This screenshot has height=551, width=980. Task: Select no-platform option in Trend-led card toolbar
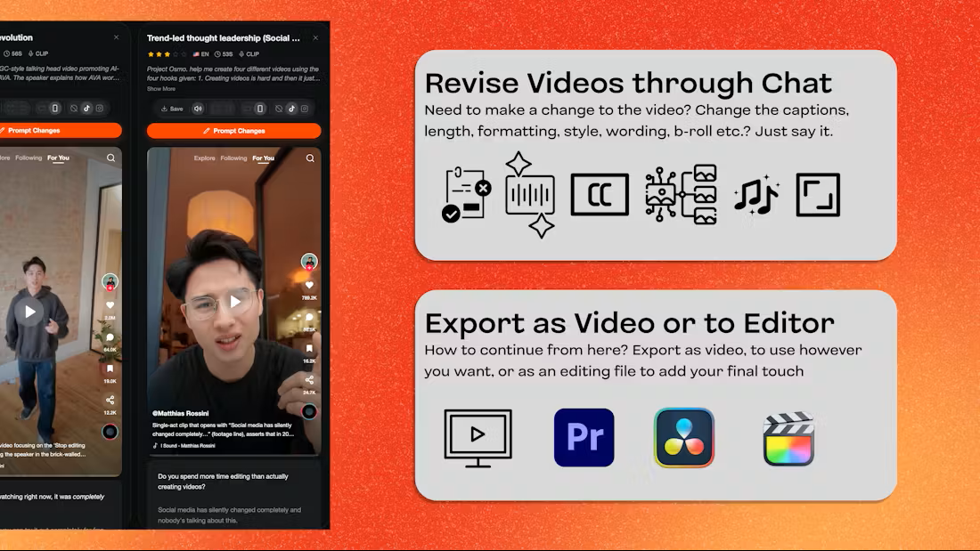pos(279,109)
